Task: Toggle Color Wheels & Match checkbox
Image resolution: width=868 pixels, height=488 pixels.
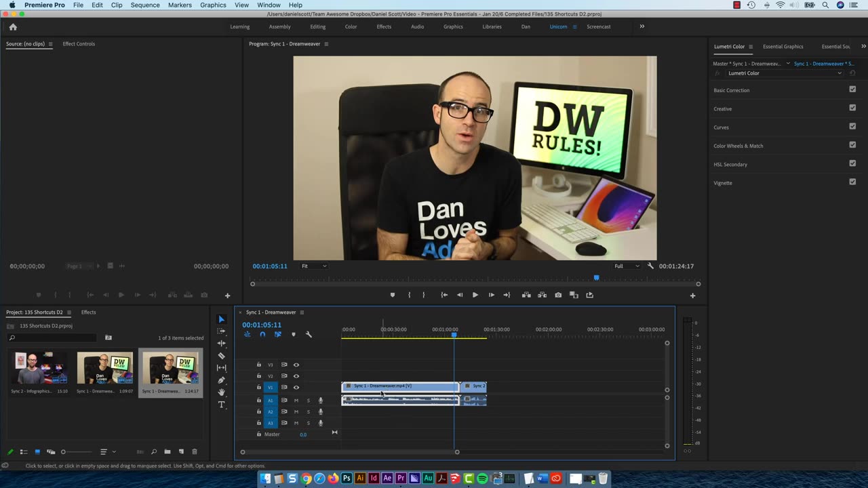Action: (x=852, y=144)
